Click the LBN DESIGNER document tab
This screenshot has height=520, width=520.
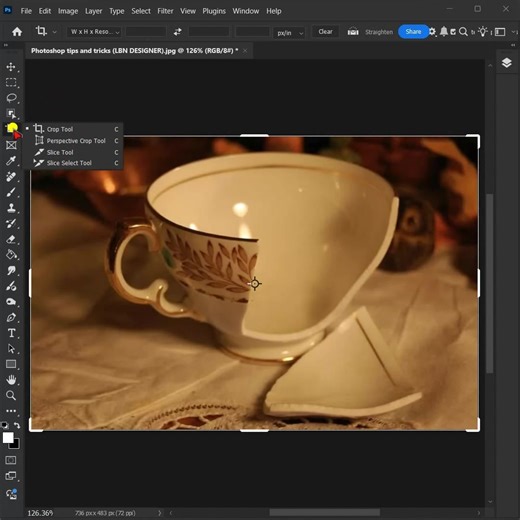click(x=134, y=51)
